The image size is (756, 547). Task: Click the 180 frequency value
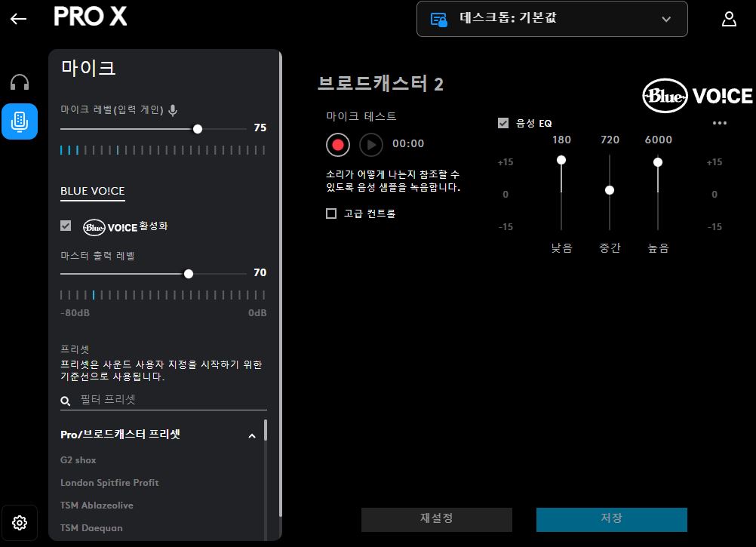click(x=561, y=140)
